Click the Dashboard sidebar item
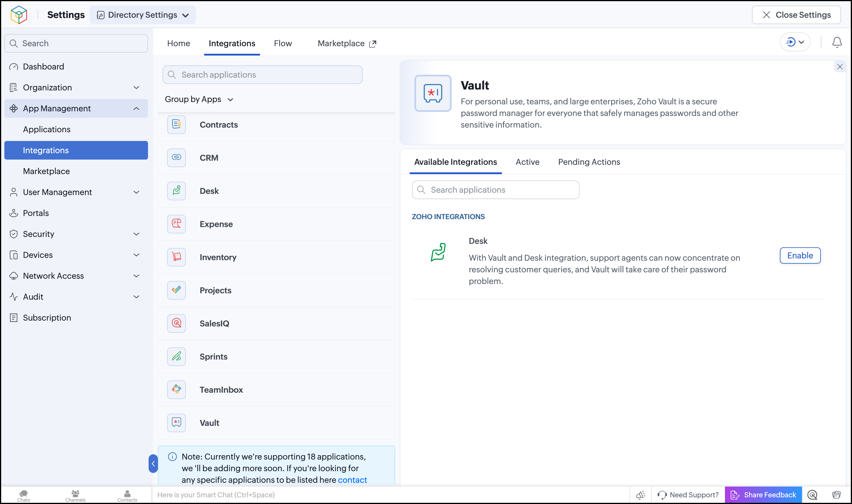Screen dimensions: 852x504 click(x=76, y=67)
